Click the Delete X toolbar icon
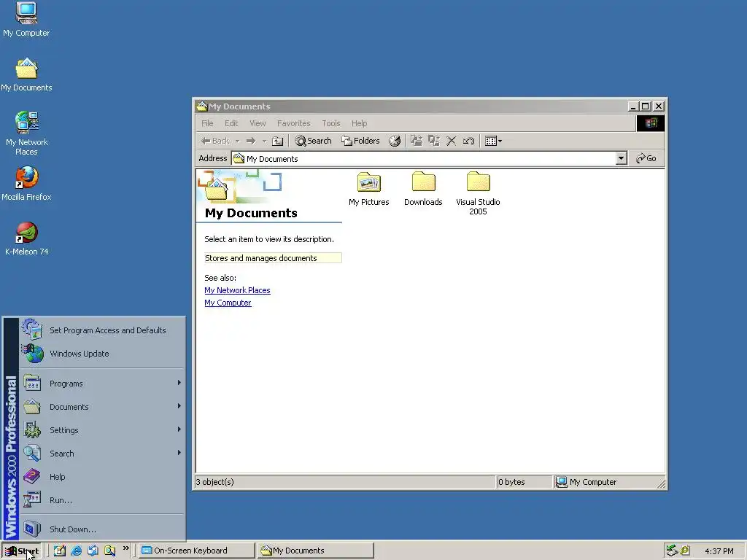747x560 pixels. coord(451,141)
